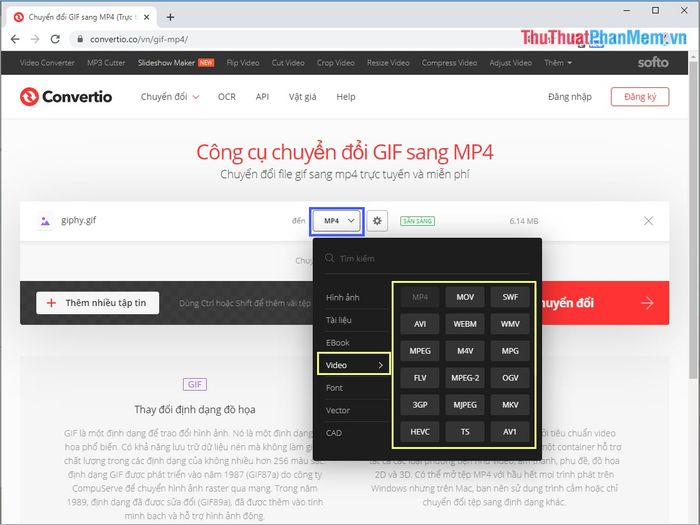Screen dimensions: 700x525
Task: Go back with the browser arrow
Action: click(x=15, y=39)
